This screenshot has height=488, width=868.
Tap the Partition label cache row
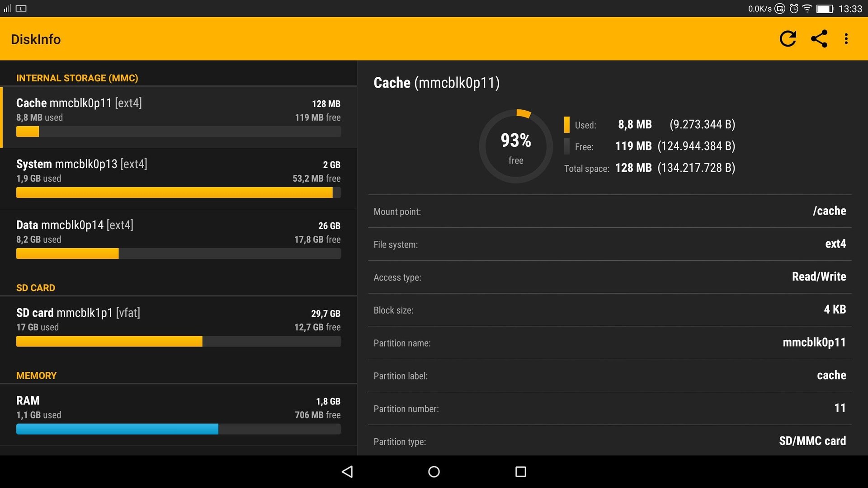point(610,375)
